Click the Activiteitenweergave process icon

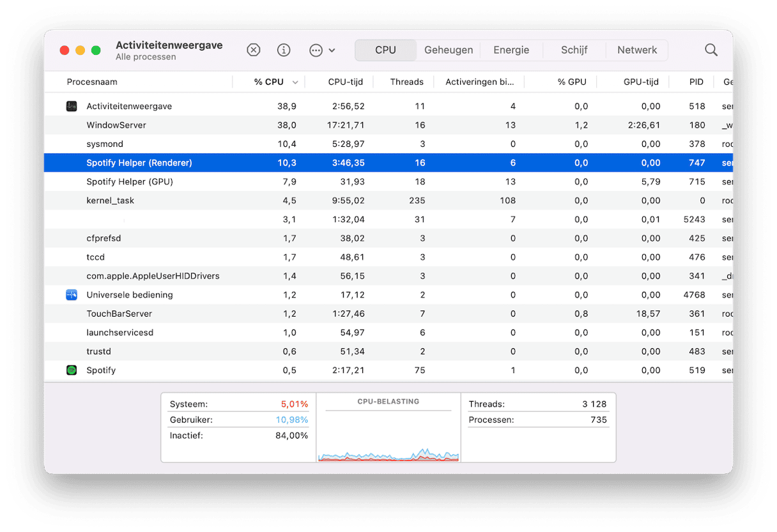(x=72, y=107)
